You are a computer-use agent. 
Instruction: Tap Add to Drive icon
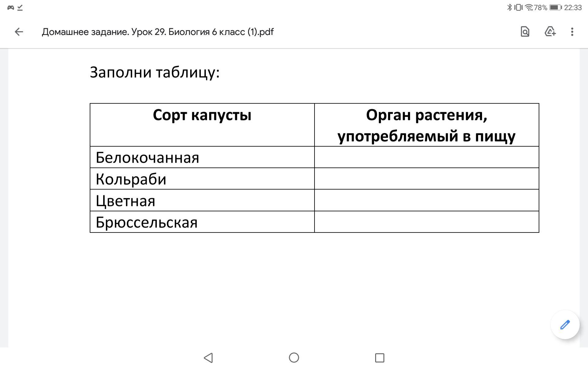click(550, 32)
